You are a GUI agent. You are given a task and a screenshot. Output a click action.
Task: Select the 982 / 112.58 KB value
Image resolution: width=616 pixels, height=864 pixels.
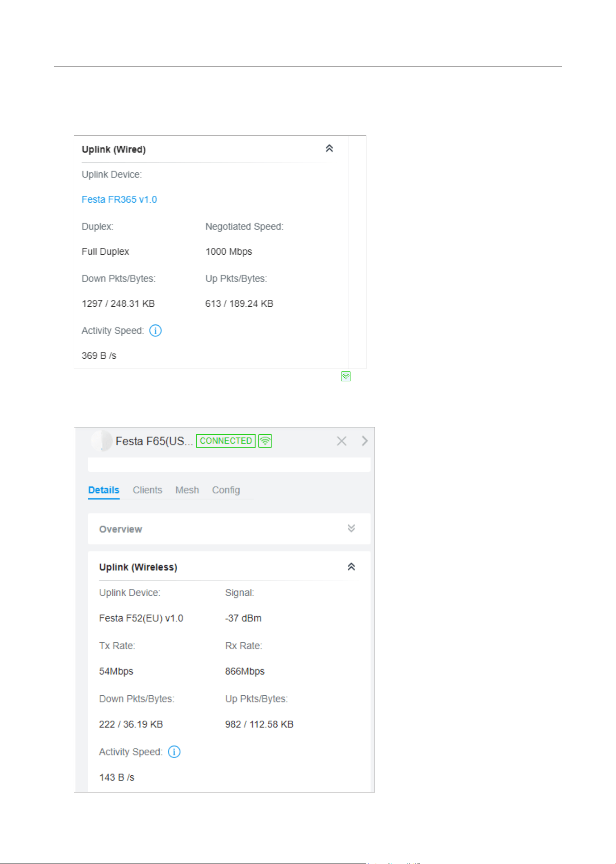pyautogui.click(x=259, y=724)
